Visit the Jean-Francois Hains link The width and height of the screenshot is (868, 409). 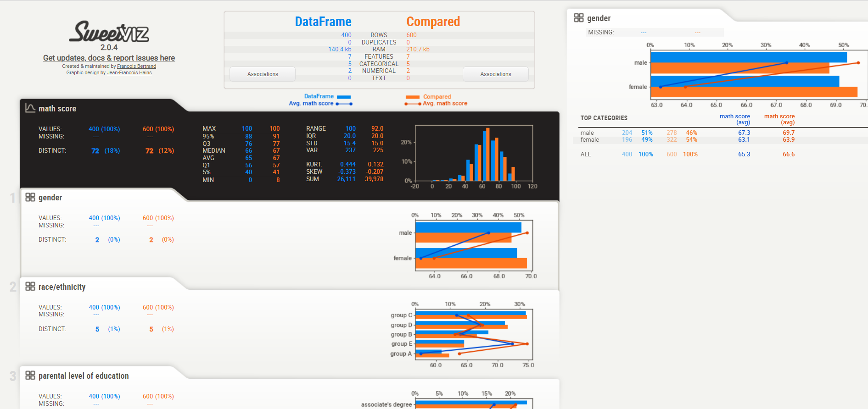click(129, 72)
